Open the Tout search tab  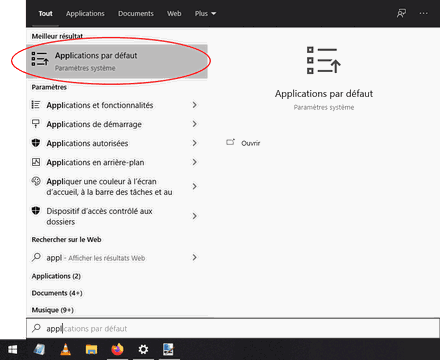(x=45, y=14)
